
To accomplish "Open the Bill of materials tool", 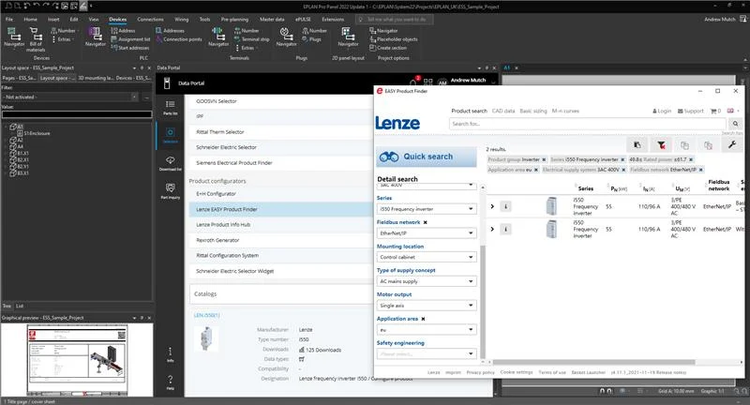I will click(x=35, y=39).
